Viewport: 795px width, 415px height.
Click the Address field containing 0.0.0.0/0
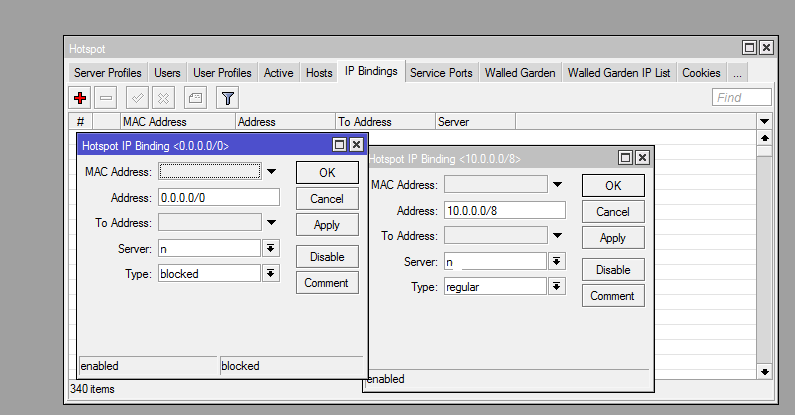coord(219,197)
